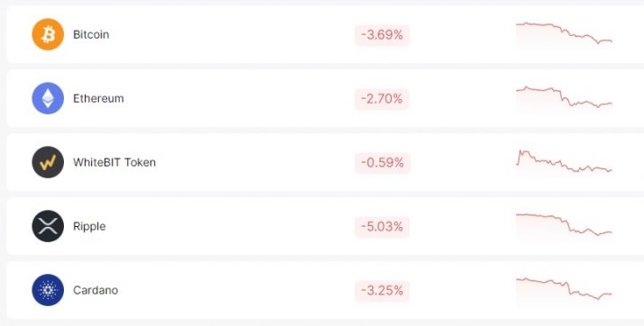Click the Ethereum diamond logo icon
The width and height of the screenshot is (644, 326).
48,98
